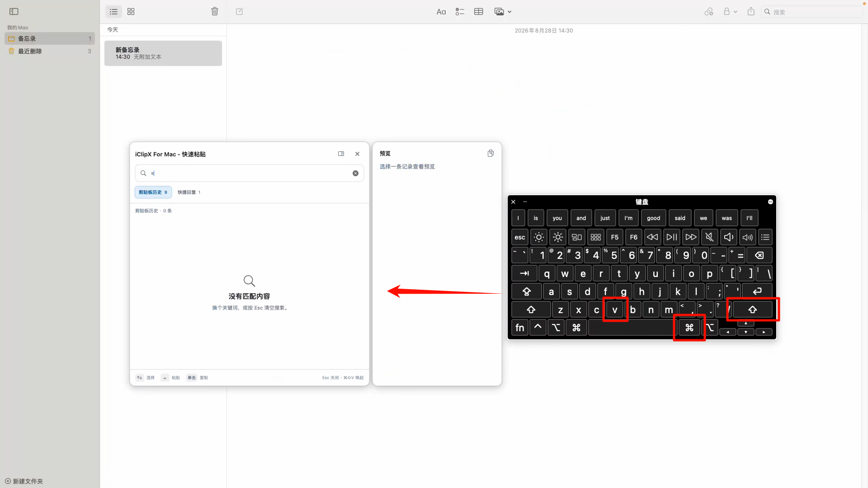Close the iClipX quick paste window

358,154
